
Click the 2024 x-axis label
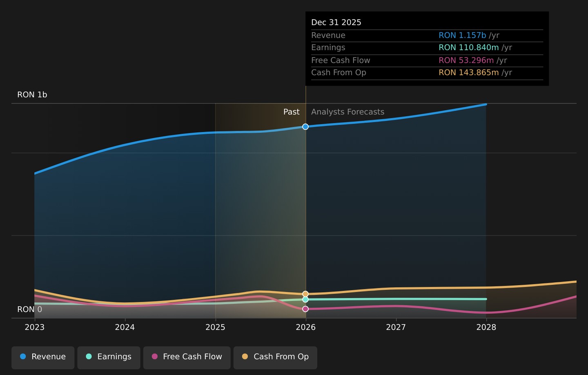(x=125, y=327)
